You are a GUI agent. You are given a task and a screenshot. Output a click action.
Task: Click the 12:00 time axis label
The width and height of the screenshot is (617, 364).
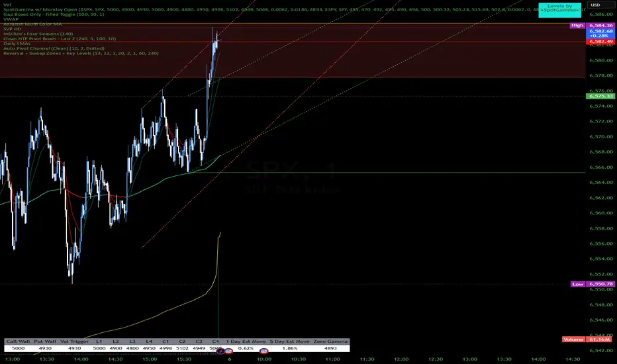tap(401, 359)
